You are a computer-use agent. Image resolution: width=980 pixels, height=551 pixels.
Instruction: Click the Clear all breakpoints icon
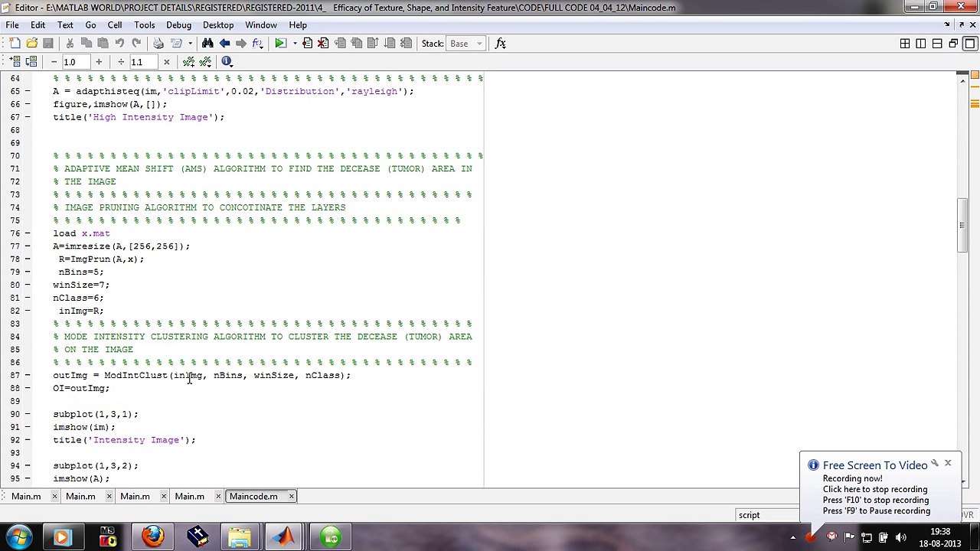[323, 44]
